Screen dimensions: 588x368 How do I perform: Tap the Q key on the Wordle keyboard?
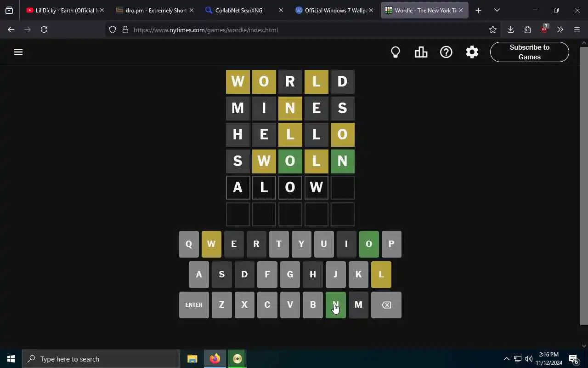pyautogui.click(x=189, y=244)
